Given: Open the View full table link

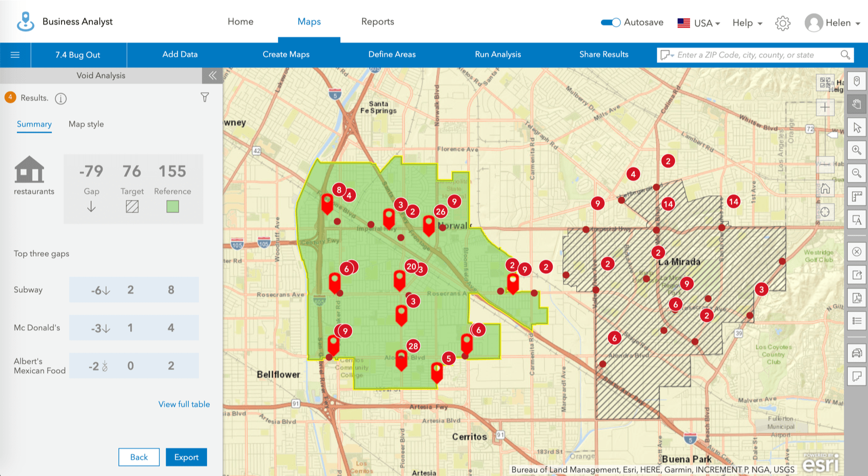Looking at the screenshot, I should pos(184,404).
